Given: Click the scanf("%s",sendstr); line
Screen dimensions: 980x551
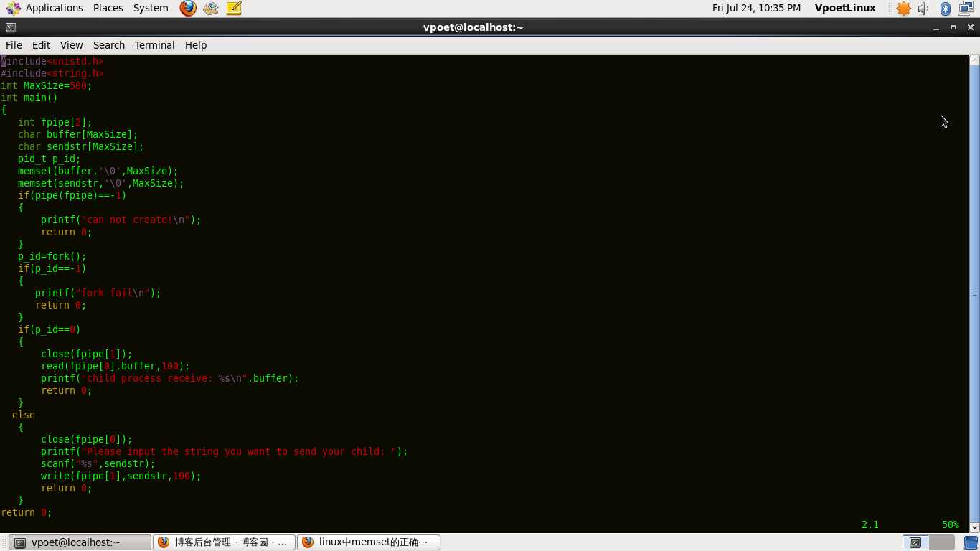Looking at the screenshot, I should click(x=98, y=463).
